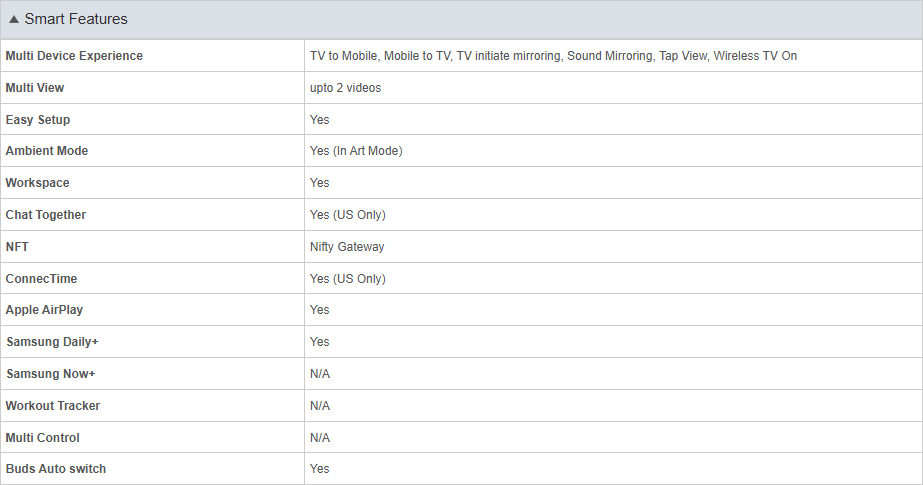Click the Apple AirPlay row label

pyautogui.click(x=44, y=310)
